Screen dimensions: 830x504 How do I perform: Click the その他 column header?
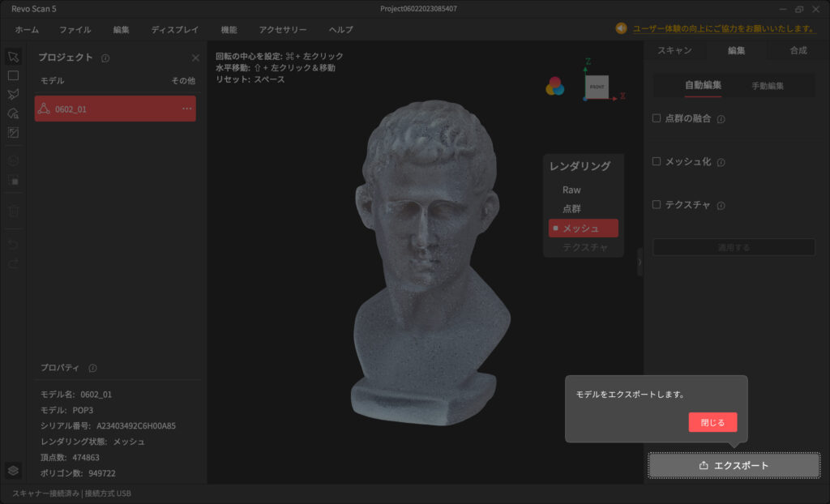tap(183, 80)
